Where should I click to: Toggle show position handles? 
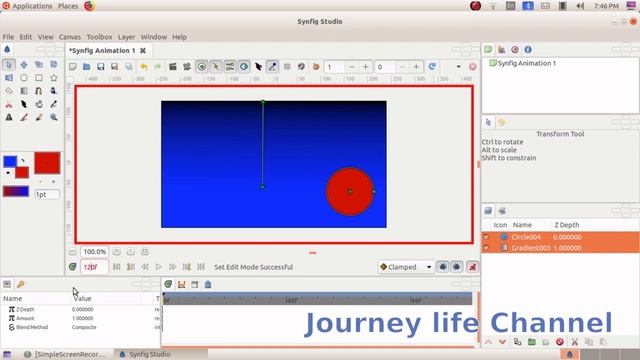(202, 67)
